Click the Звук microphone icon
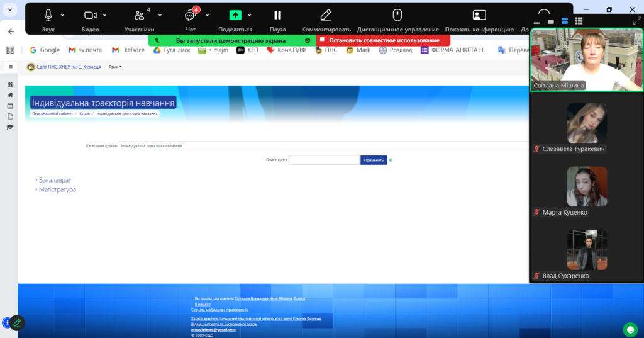 point(48,15)
